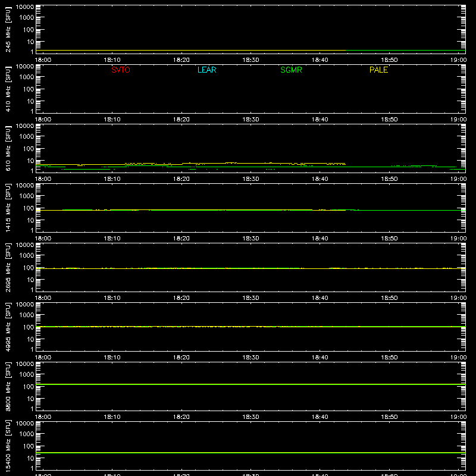Viewport: 476px width, 476px height.
Task: Click the 100 y-axis value on 4995 MHz plot
Action: point(29,327)
